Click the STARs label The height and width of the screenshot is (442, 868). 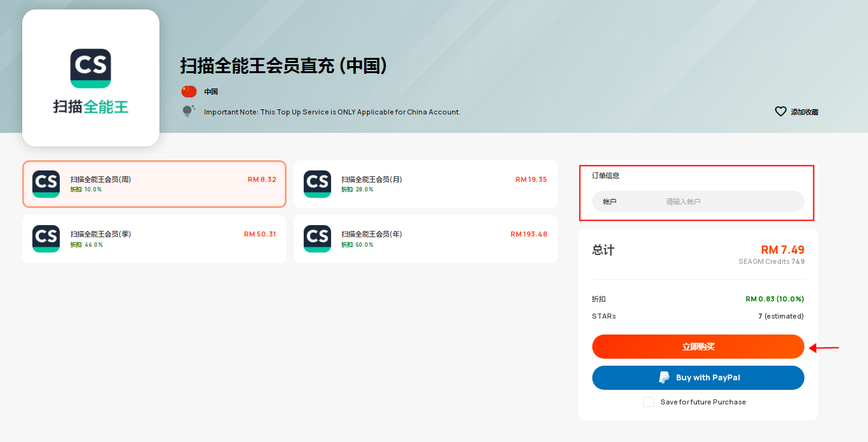[604, 316]
